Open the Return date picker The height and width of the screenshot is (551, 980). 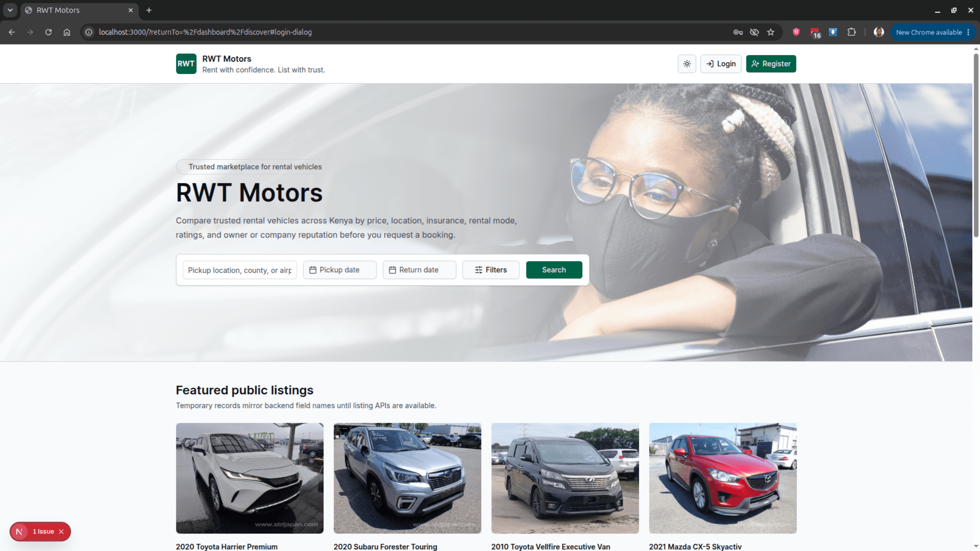click(419, 270)
